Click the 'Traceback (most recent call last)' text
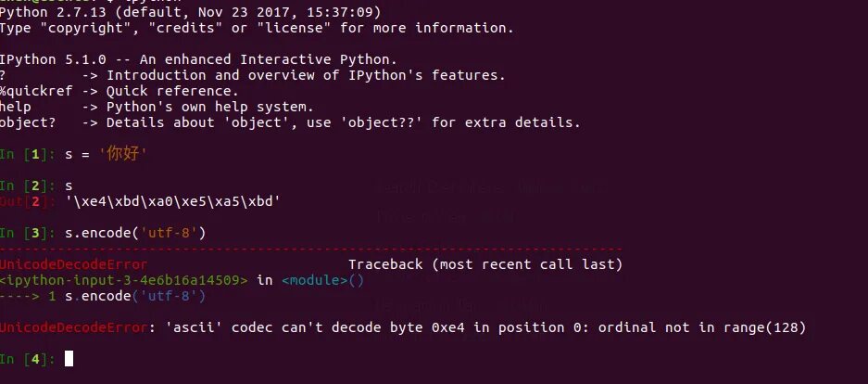Image resolution: width=868 pixels, height=384 pixels. pyautogui.click(x=485, y=265)
